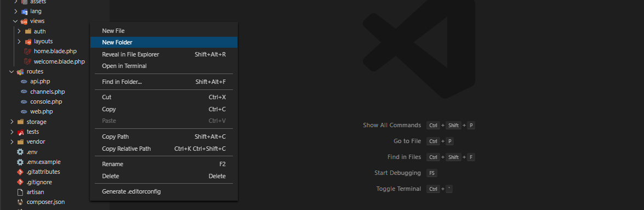The width and height of the screenshot is (644, 210).
Task: Click the gear icon beside .env file
Action: pyautogui.click(x=20, y=152)
